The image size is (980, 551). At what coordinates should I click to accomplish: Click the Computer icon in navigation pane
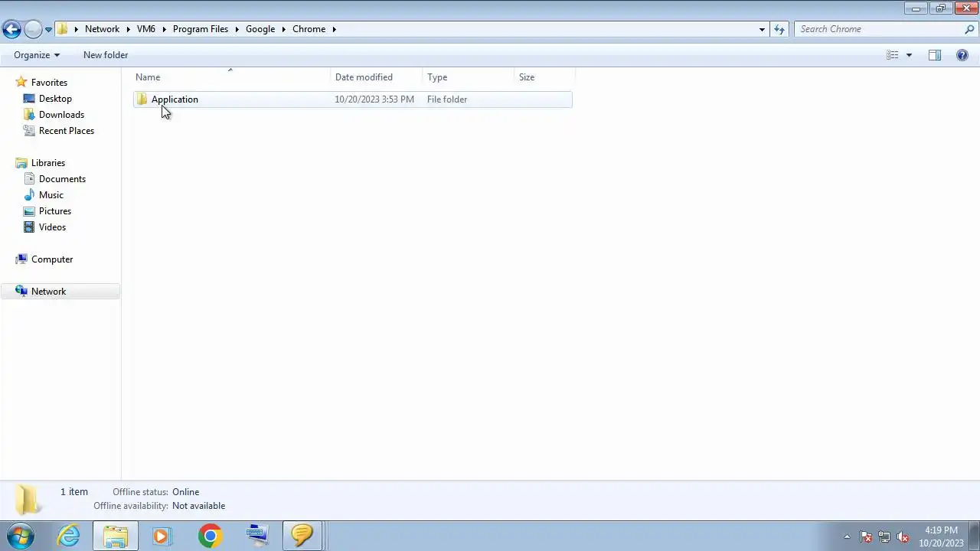pos(21,259)
